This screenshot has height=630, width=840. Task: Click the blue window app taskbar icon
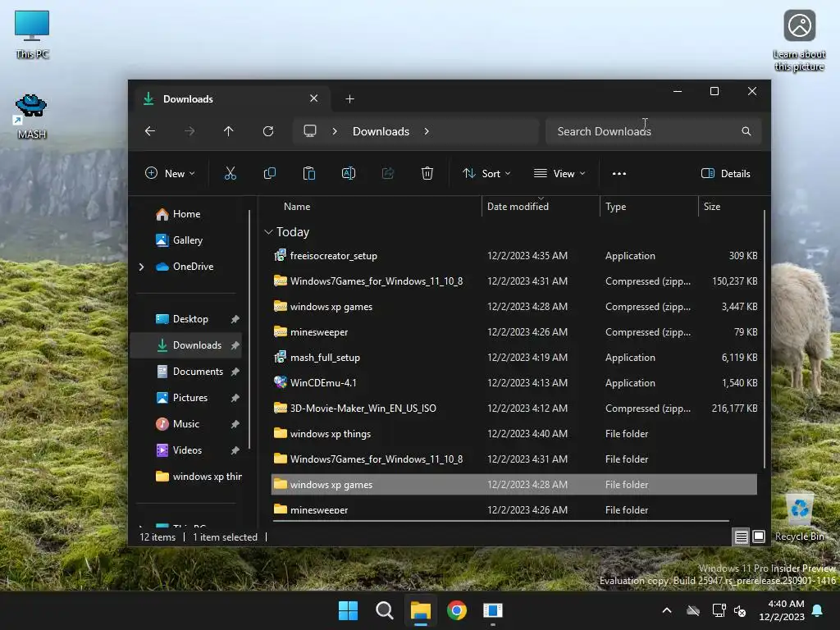pyautogui.click(x=492, y=610)
